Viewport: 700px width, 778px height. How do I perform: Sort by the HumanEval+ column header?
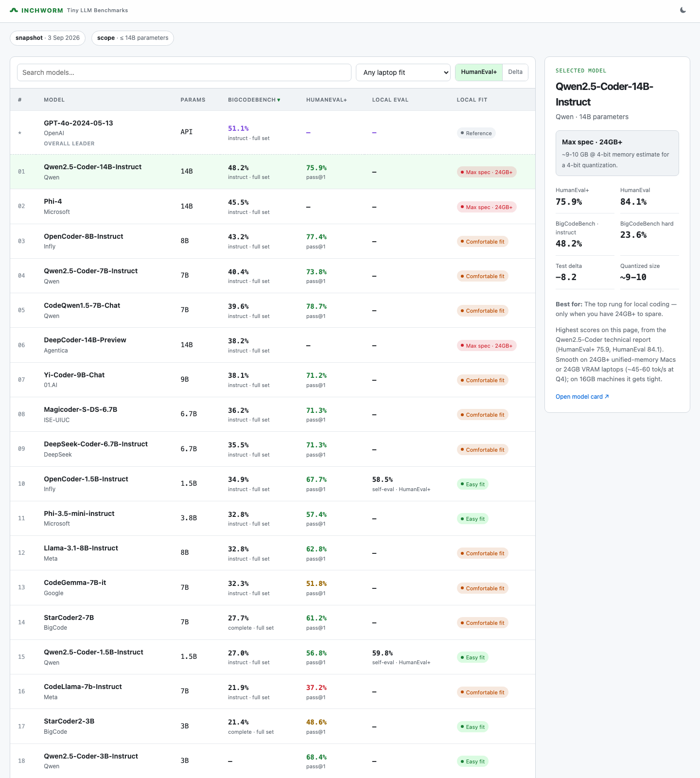click(x=327, y=100)
